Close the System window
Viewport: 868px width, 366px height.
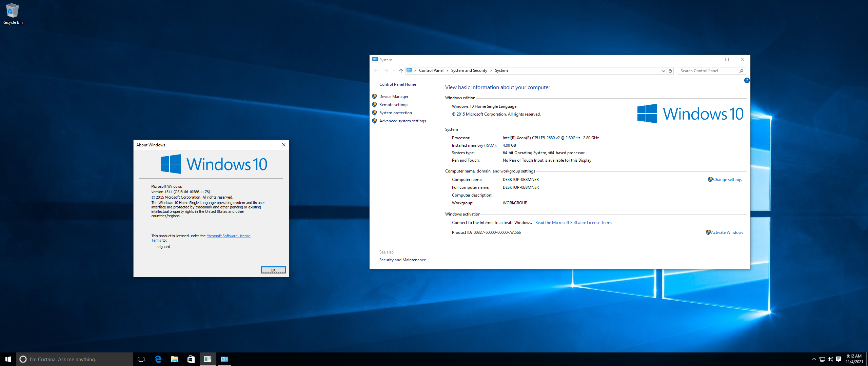click(742, 60)
